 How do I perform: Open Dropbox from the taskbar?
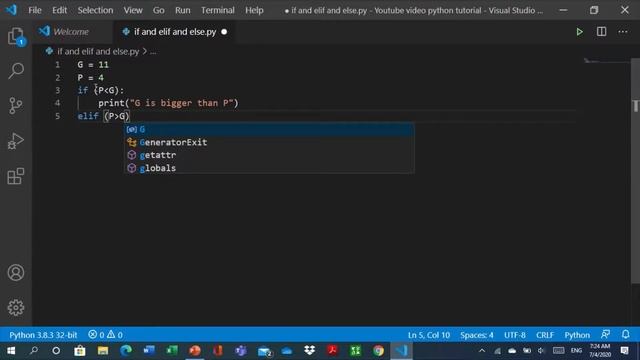[x=309, y=351]
